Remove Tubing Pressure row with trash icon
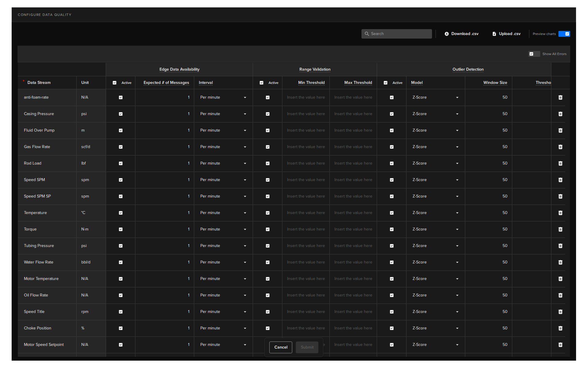 pyautogui.click(x=560, y=246)
